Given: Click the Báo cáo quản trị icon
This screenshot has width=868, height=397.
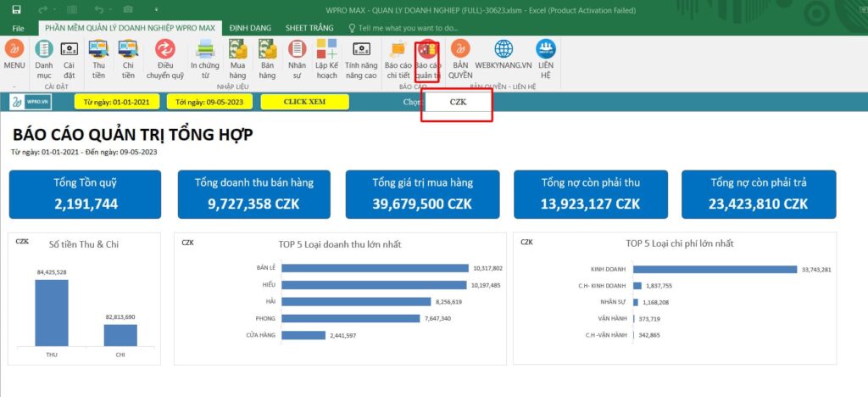Looking at the screenshot, I should pyautogui.click(x=427, y=51).
